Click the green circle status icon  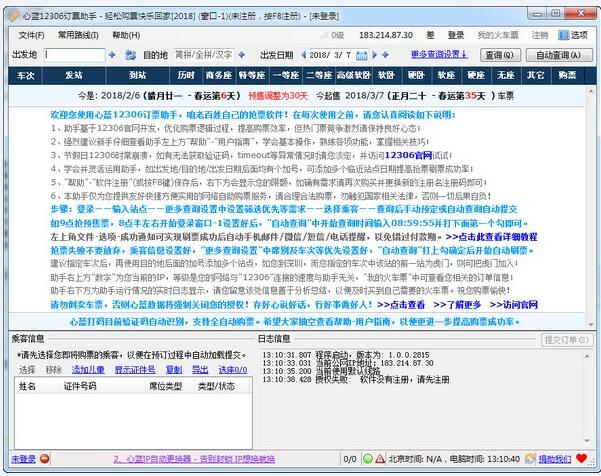pyautogui.click(x=368, y=458)
